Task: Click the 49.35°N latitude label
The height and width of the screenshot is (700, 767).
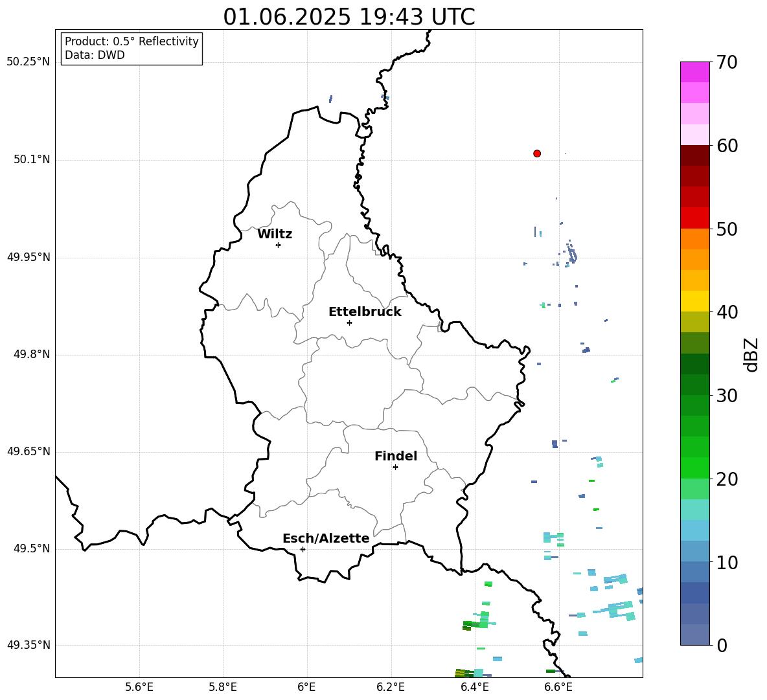Action: [29, 645]
